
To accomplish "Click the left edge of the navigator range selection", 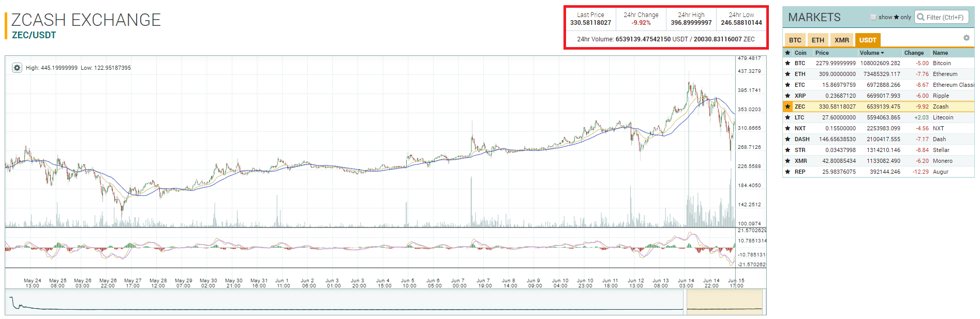I will (x=685, y=302).
